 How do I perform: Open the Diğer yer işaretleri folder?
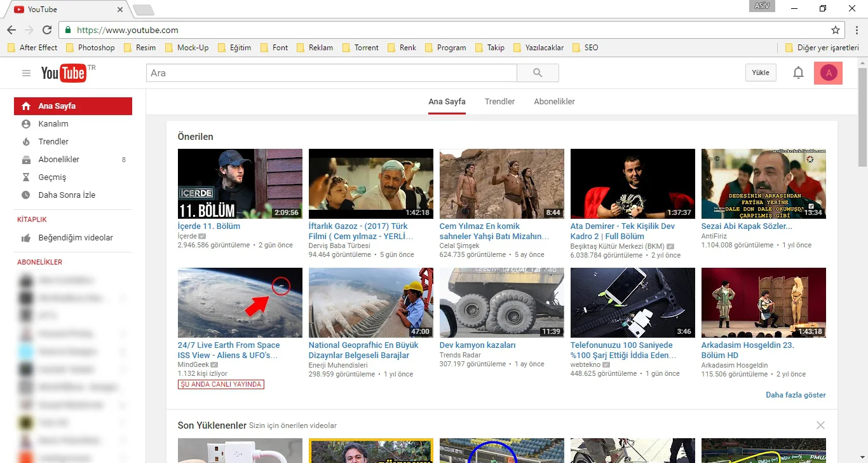pos(821,48)
